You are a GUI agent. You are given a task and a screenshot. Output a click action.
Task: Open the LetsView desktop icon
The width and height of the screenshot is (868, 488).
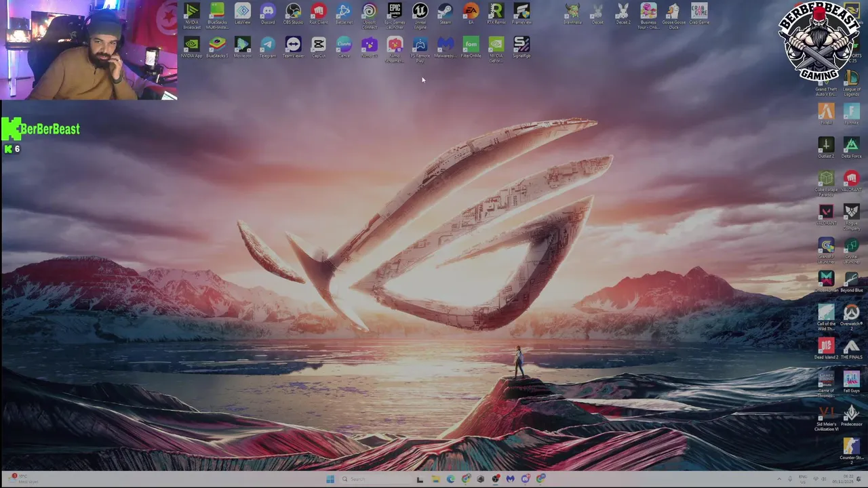(x=243, y=14)
